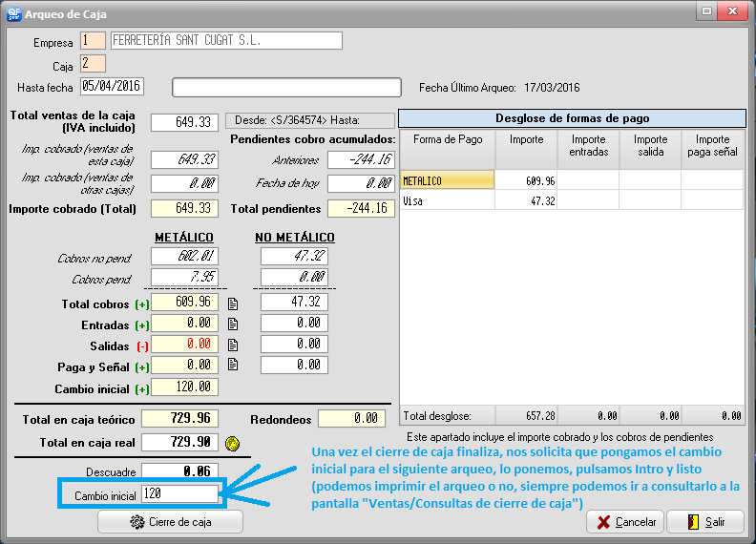Click the Descuadre value field
Image resolution: width=756 pixels, height=544 pixels.
179,471
